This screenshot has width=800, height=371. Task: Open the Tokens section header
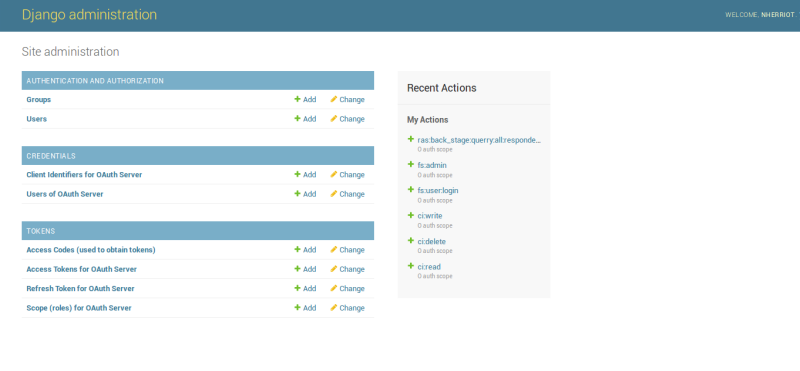[41, 231]
